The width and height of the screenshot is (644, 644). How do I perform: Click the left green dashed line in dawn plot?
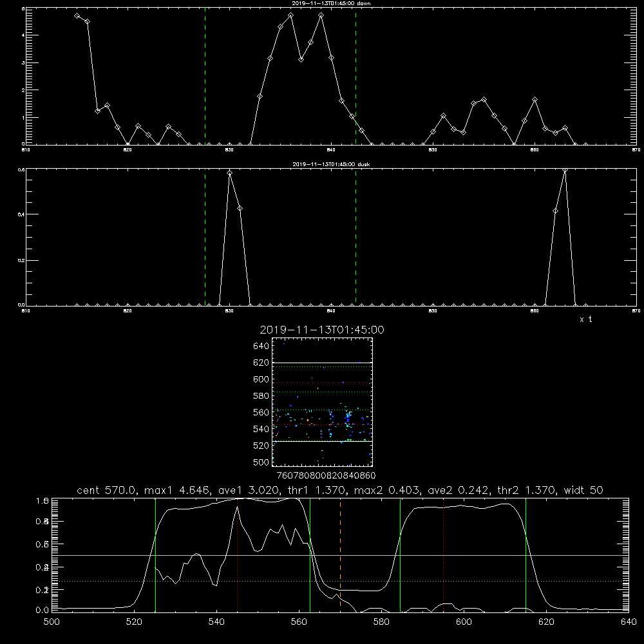click(x=205, y=76)
